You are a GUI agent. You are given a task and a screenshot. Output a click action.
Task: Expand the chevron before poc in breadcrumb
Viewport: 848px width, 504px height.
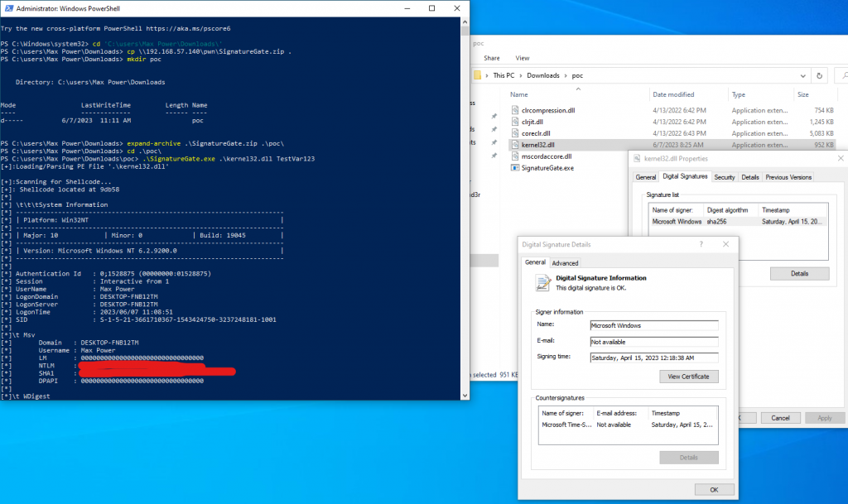click(x=565, y=75)
